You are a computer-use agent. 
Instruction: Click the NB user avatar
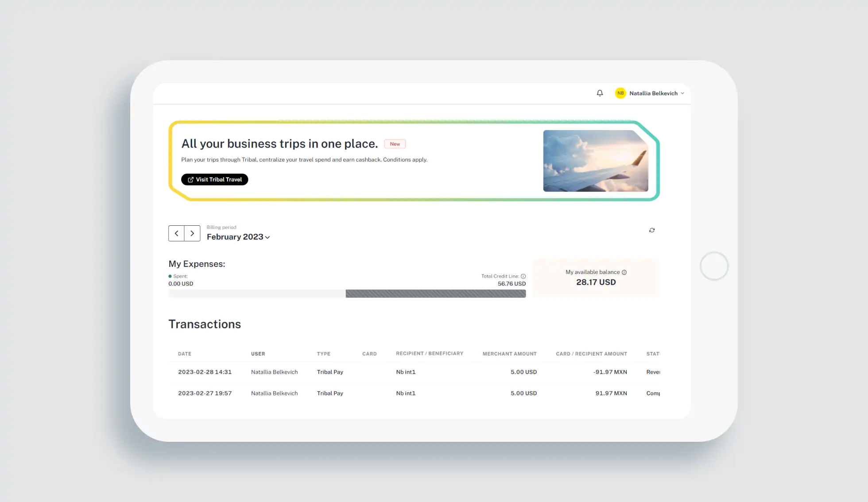(620, 93)
